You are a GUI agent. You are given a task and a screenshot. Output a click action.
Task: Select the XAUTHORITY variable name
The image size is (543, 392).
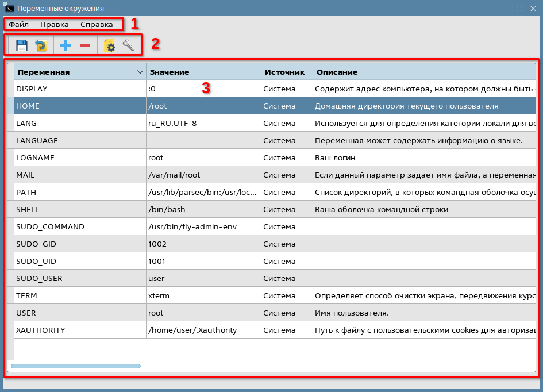pyautogui.click(x=40, y=330)
